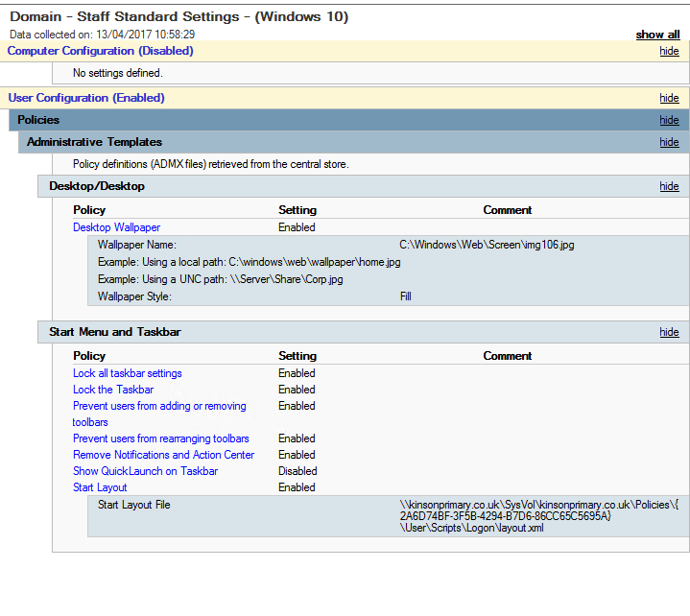This screenshot has height=616, width=690.
Task: Collapse the Desktop/Desktop section
Action: 669,186
